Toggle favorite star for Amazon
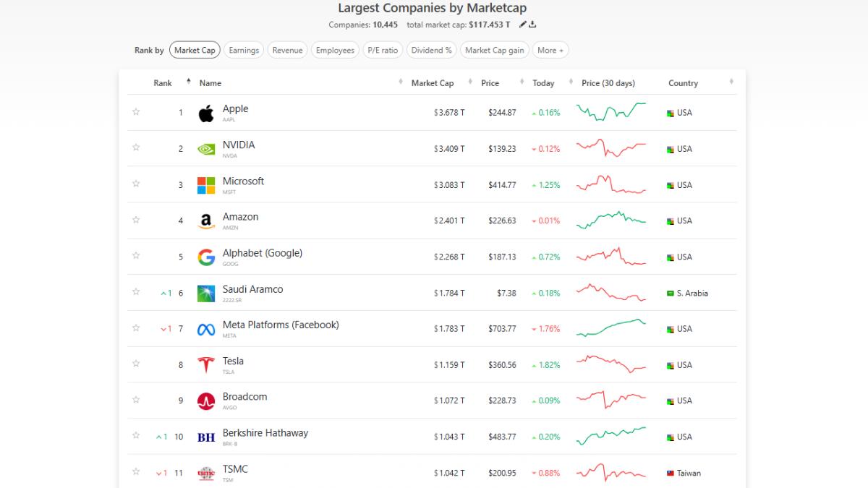Screen dimensions: 868x488 pos(136,220)
